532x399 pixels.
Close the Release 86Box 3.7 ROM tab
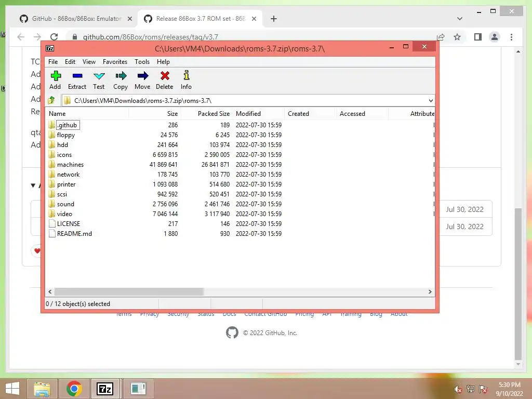click(x=254, y=19)
